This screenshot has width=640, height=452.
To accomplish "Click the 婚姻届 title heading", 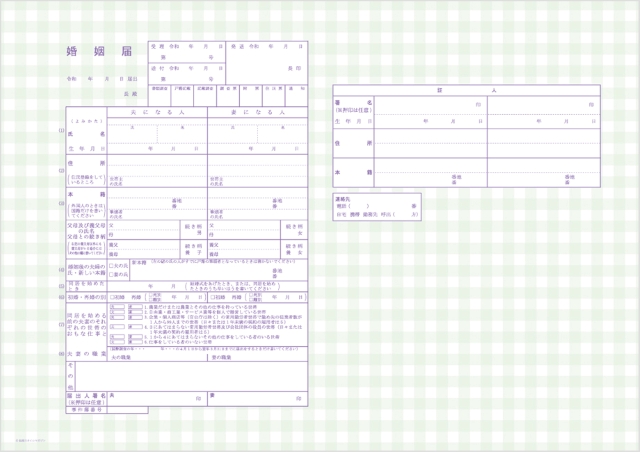I will (99, 51).
